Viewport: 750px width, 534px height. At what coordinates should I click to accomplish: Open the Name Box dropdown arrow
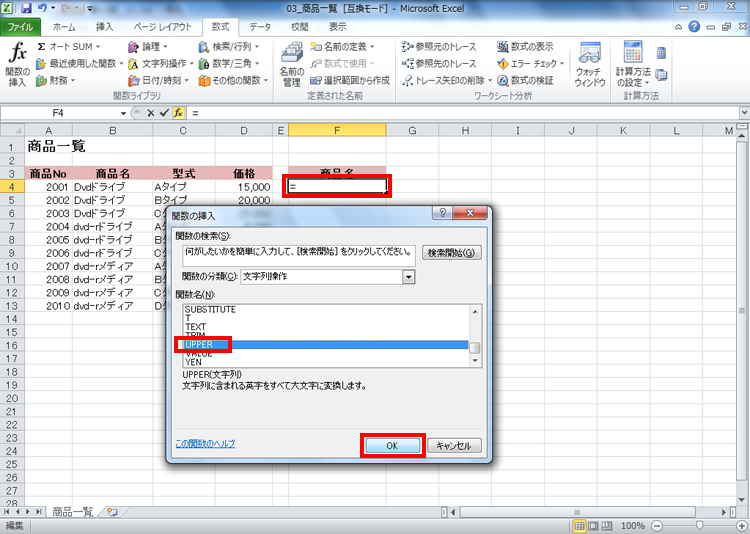[x=123, y=113]
